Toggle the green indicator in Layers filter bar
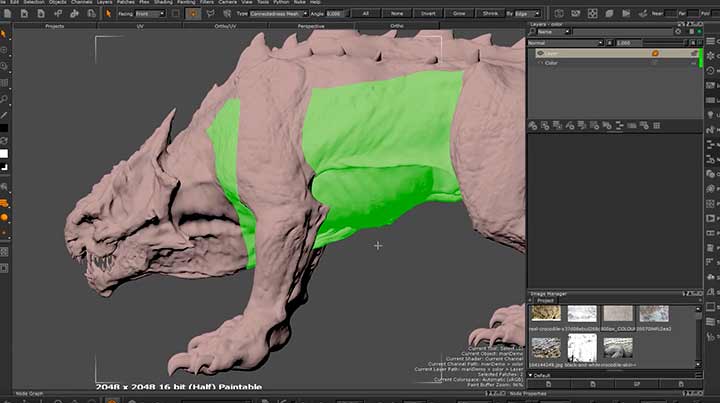Image resolution: width=720 pixels, height=403 pixels. click(699, 32)
